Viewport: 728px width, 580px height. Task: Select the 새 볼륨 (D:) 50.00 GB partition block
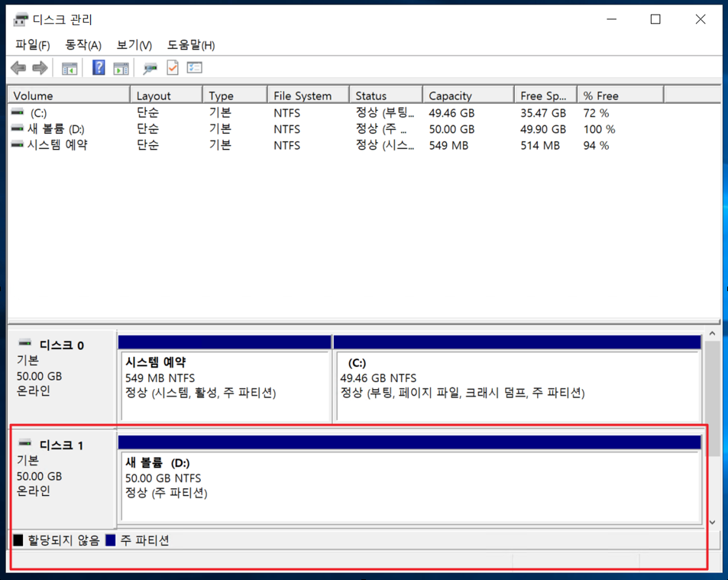pyautogui.click(x=409, y=479)
